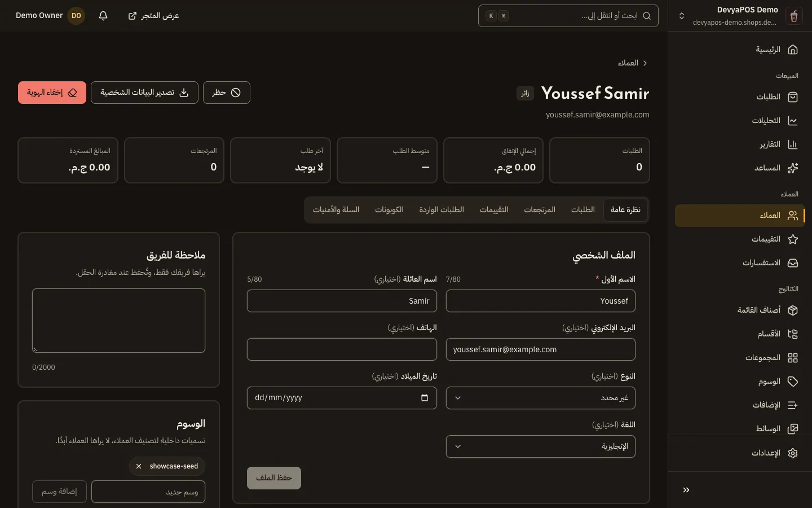Image resolution: width=812 pixels, height=508 pixels.
Task: Click breadcrumb العملاء link
Action: pos(628,63)
